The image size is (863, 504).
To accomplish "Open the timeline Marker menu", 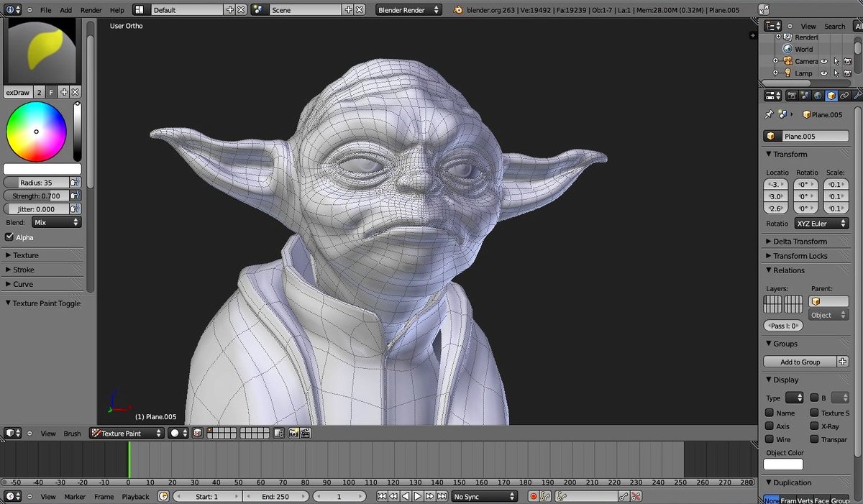I will [x=75, y=496].
